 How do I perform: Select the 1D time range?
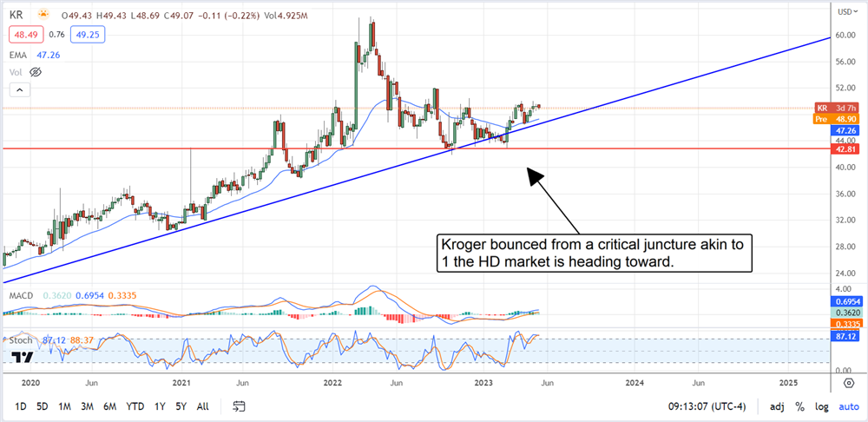[21, 406]
